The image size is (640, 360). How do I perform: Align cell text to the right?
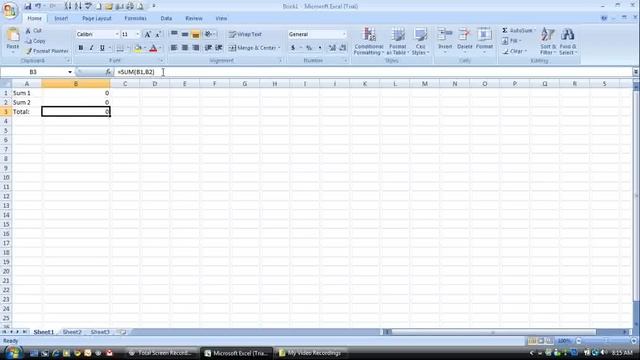196,48
